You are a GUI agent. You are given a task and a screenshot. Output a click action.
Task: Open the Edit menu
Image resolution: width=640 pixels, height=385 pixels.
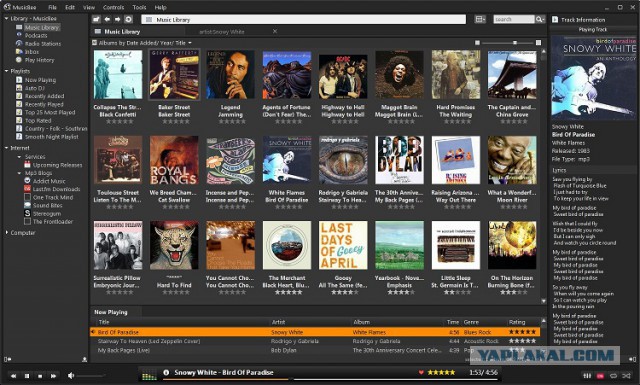70,7
